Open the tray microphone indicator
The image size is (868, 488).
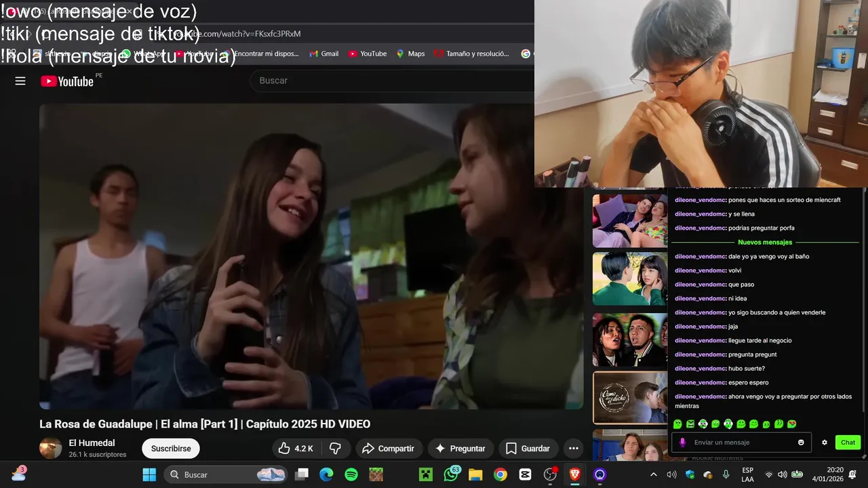click(x=726, y=474)
